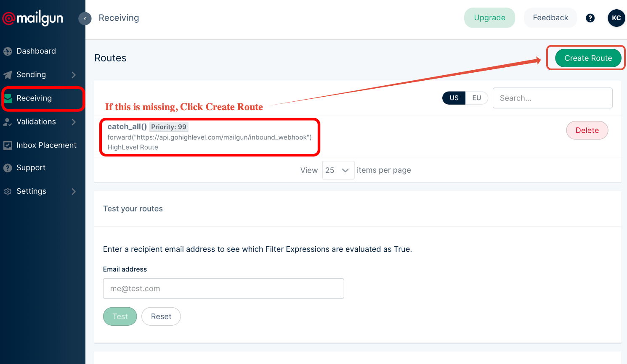Click the Inbox Placement checkbox icon
627x364 pixels.
(x=8, y=145)
